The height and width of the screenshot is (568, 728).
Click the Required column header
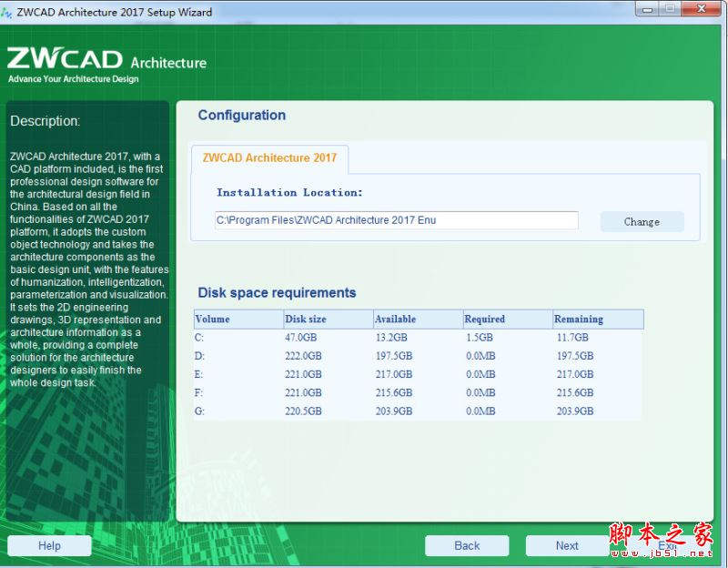(508, 319)
